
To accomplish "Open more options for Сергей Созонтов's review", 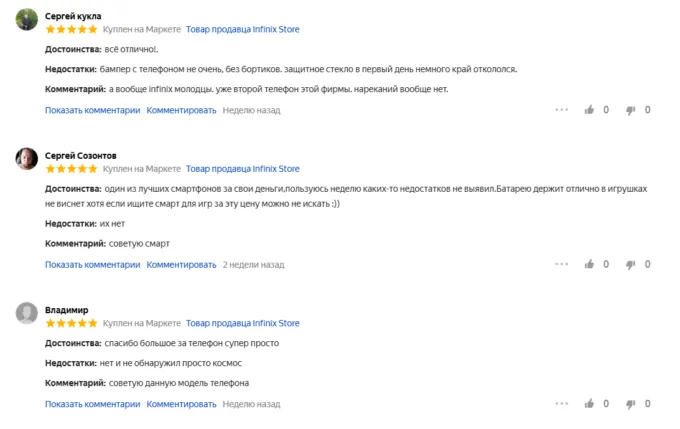I will click(x=561, y=265).
